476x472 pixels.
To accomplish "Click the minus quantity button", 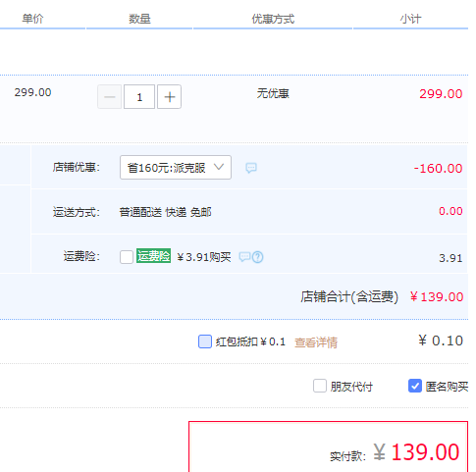I will click(110, 97).
